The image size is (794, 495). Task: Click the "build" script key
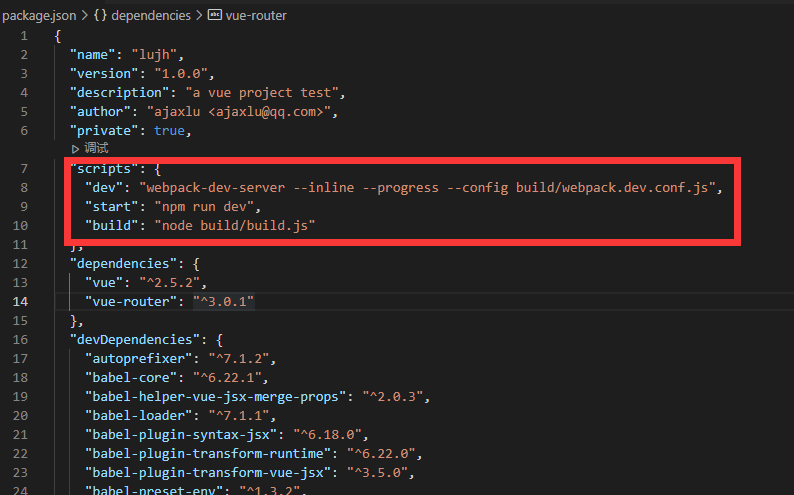[x=112, y=226]
